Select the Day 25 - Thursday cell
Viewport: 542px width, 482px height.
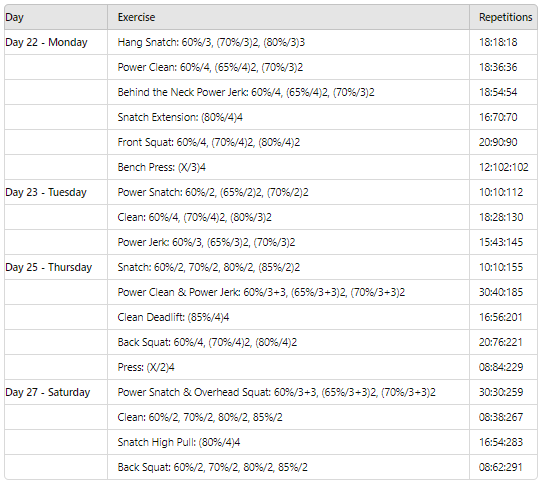56,267
